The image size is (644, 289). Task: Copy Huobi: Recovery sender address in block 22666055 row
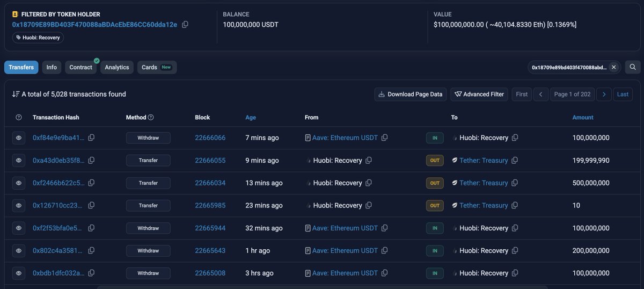coord(369,161)
